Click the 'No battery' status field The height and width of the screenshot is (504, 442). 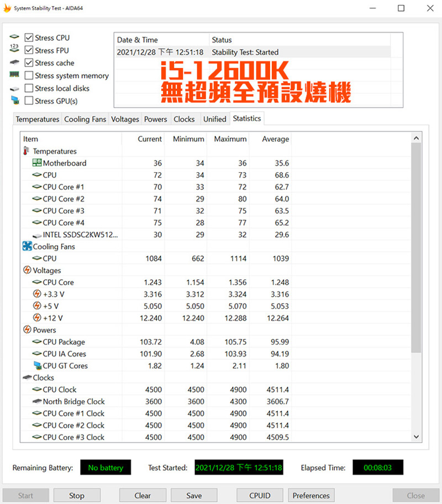coord(106,468)
